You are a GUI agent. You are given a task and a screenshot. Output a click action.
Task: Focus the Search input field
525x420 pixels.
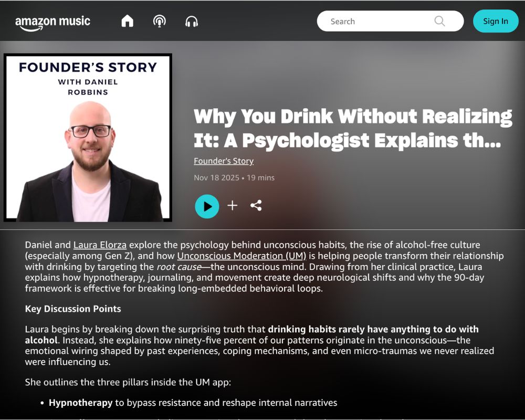(x=390, y=21)
